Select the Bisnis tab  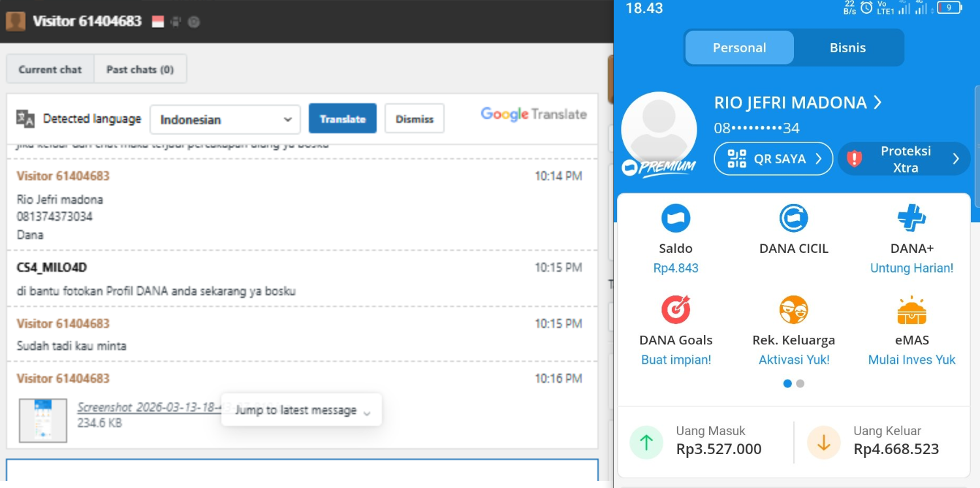pyautogui.click(x=848, y=48)
